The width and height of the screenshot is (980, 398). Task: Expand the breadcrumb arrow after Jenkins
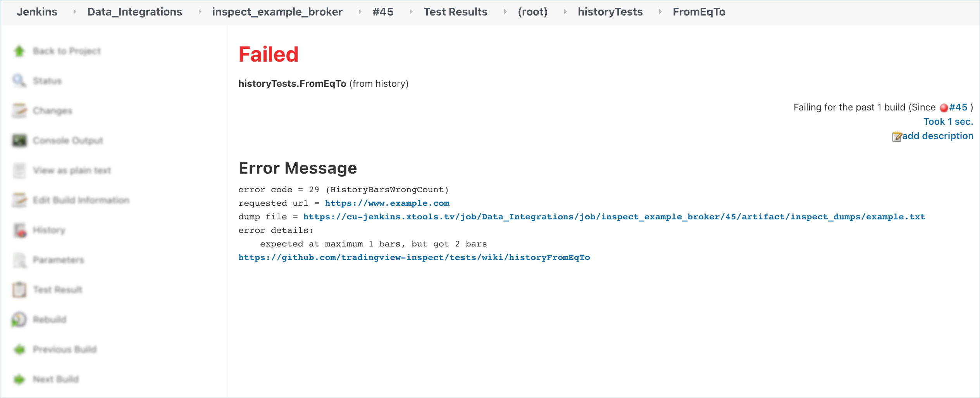(74, 12)
